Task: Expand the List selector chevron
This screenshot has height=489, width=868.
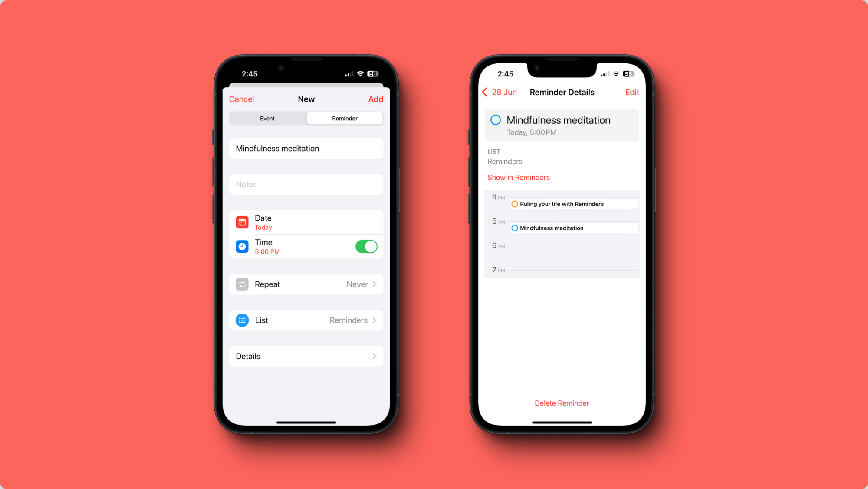Action: click(x=375, y=320)
